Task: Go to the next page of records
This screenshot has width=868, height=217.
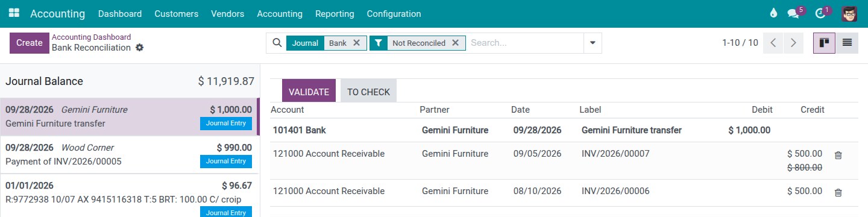Action: (x=793, y=43)
